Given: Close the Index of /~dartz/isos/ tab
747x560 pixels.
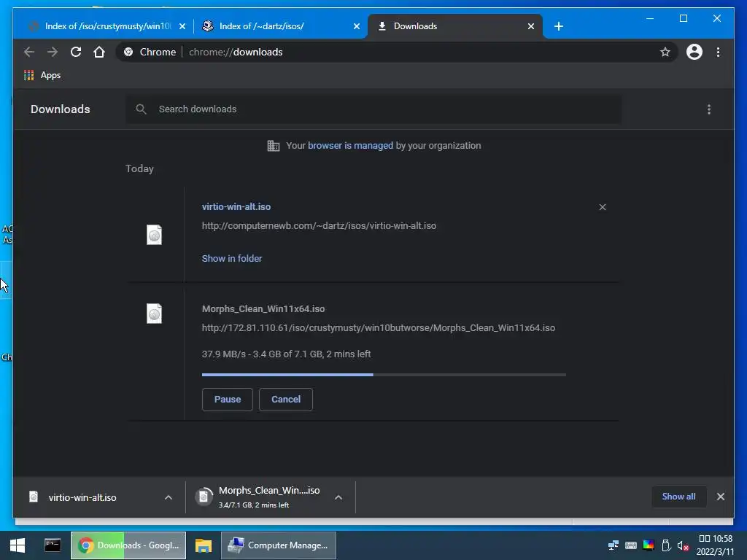Looking at the screenshot, I should click(356, 26).
